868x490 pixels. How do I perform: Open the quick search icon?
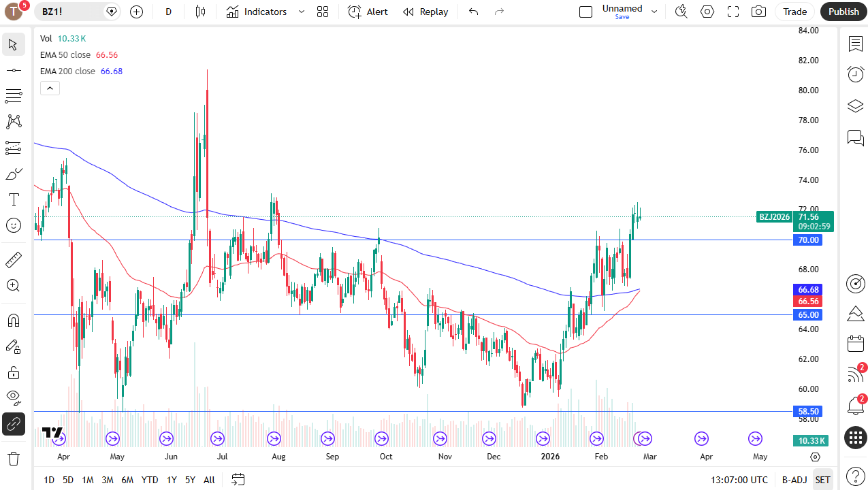681,12
